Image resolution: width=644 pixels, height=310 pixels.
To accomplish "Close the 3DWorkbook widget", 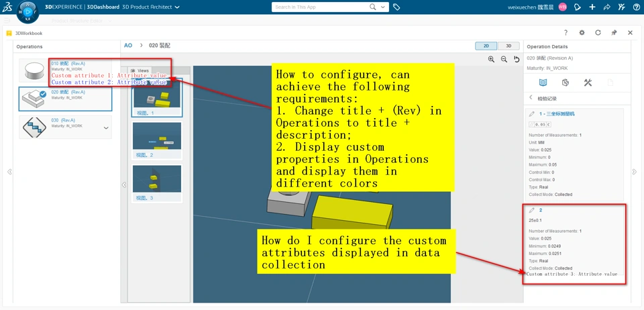I will pyautogui.click(x=630, y=33).
